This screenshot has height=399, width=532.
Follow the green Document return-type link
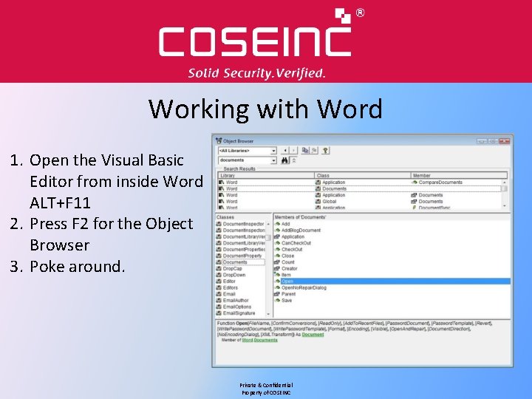313,335
